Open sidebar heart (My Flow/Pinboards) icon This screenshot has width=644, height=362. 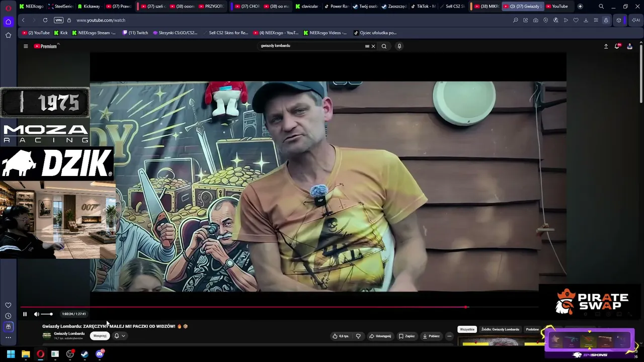tap(8, 305)
